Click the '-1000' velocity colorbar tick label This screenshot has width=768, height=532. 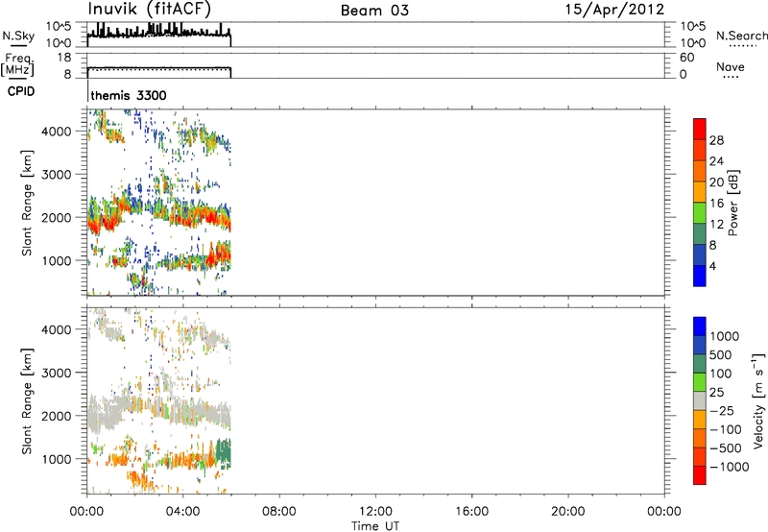[x=729, y=467]
